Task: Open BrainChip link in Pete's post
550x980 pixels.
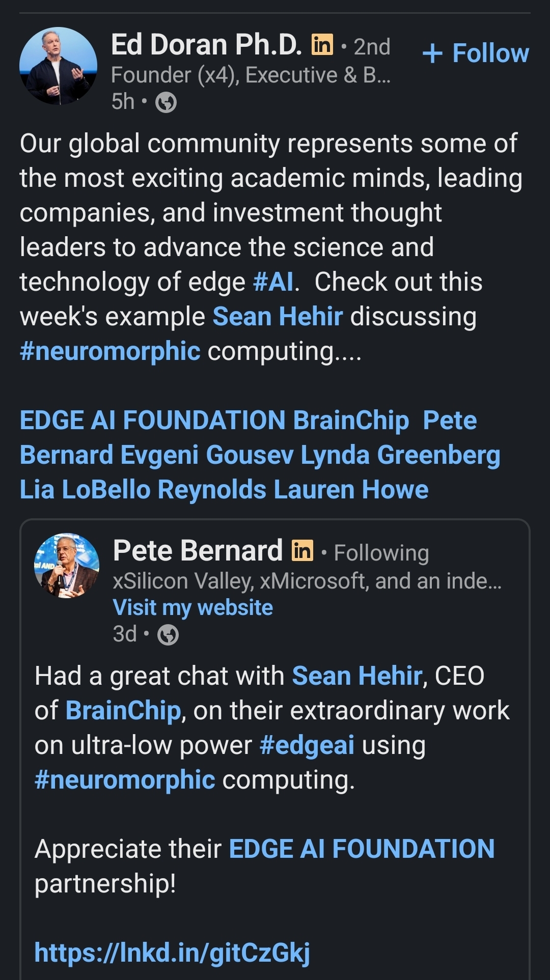Action: [123, 711]
